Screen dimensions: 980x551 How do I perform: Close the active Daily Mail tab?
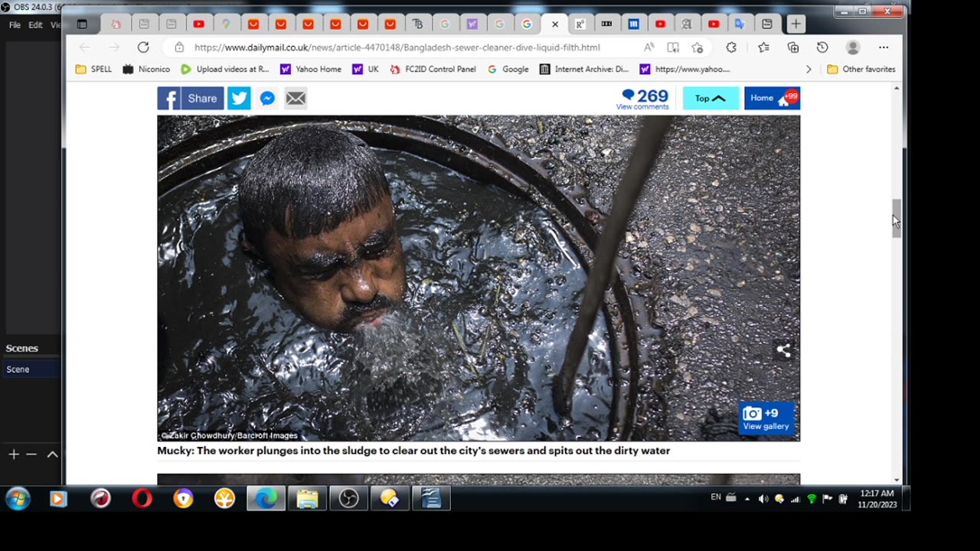click(x=555, y=24)
